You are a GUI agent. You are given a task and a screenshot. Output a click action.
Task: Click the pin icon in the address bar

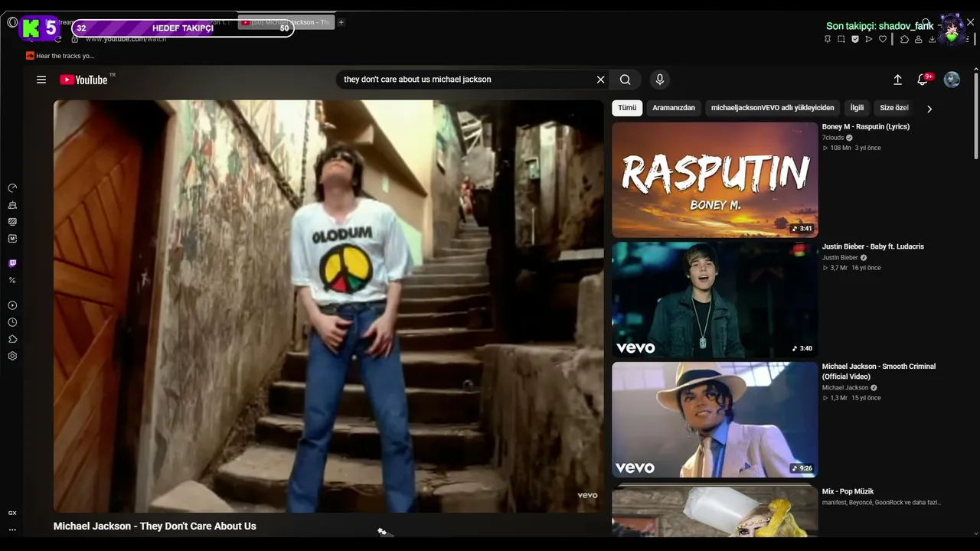[x=828, y=39]
